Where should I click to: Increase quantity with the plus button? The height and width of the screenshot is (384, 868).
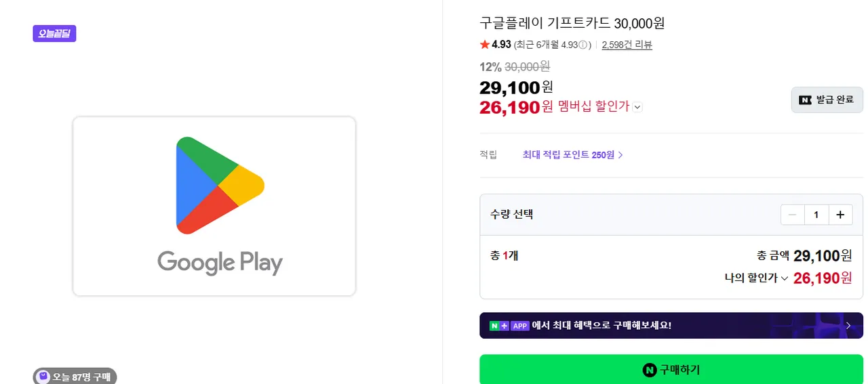tap(840, 215)
